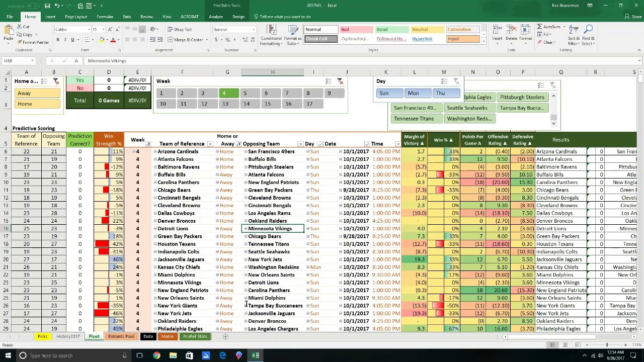Viewport: 644px width, 362px height.
Task: Toggle Bold formatting
Action: 58,40
